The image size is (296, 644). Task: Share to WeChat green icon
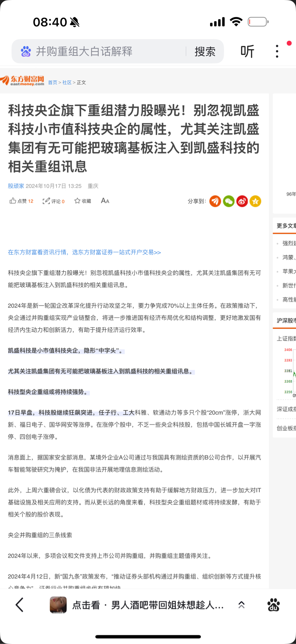[229, 201]
